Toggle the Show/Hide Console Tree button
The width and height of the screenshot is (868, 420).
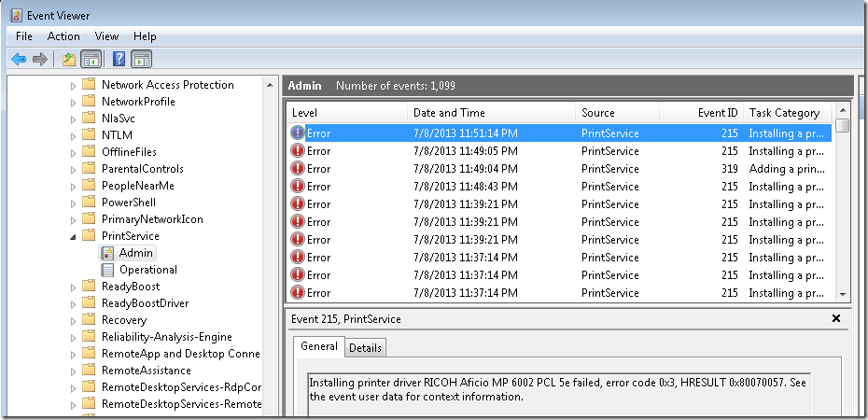point(91,60)
